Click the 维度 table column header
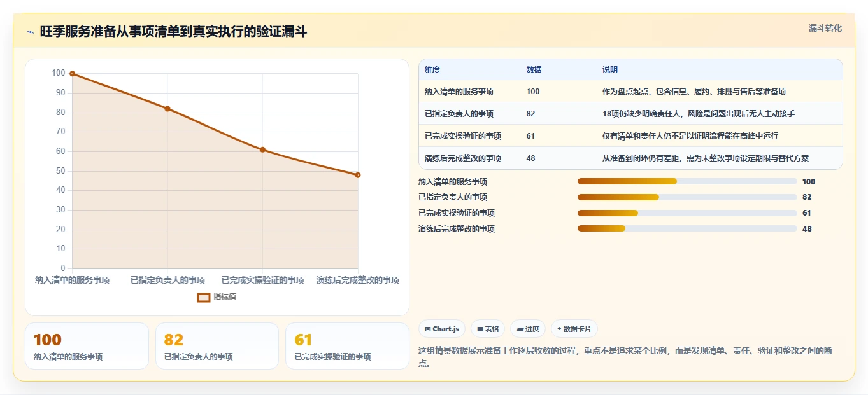This screenshot has height=395, width=868. 432,70
